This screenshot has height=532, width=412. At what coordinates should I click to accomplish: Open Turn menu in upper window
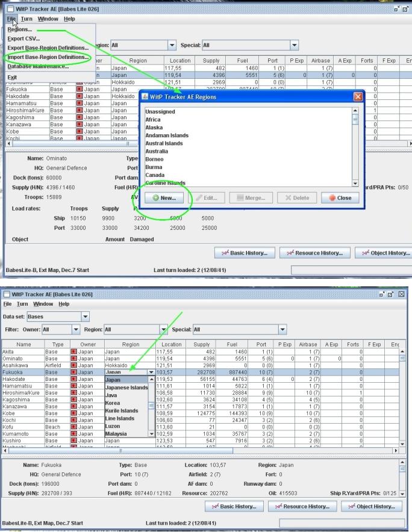coord(27,19)
